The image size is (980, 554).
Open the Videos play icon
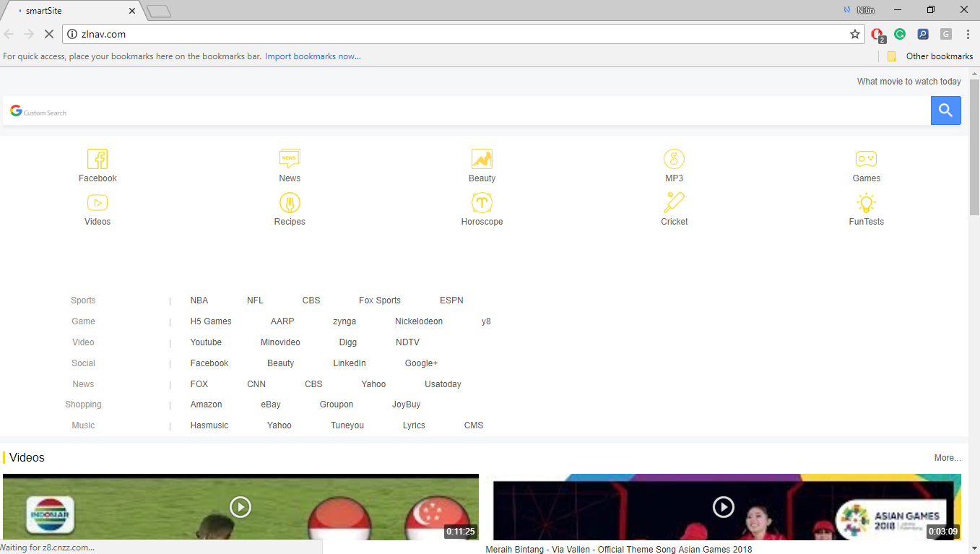pos(97,202)
